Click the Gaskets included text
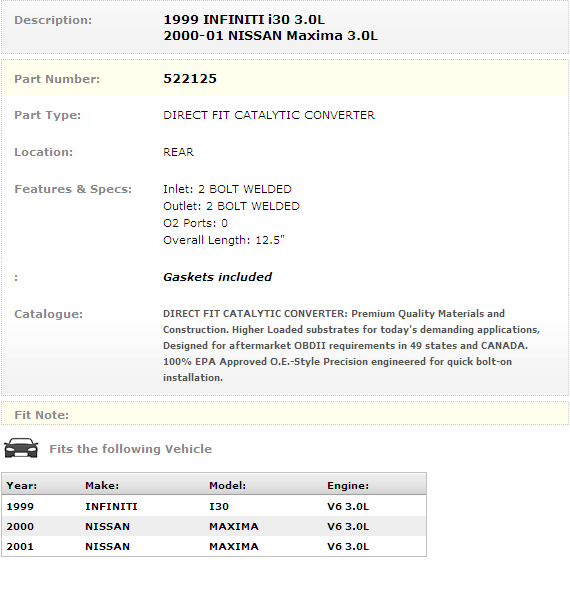 217,277
